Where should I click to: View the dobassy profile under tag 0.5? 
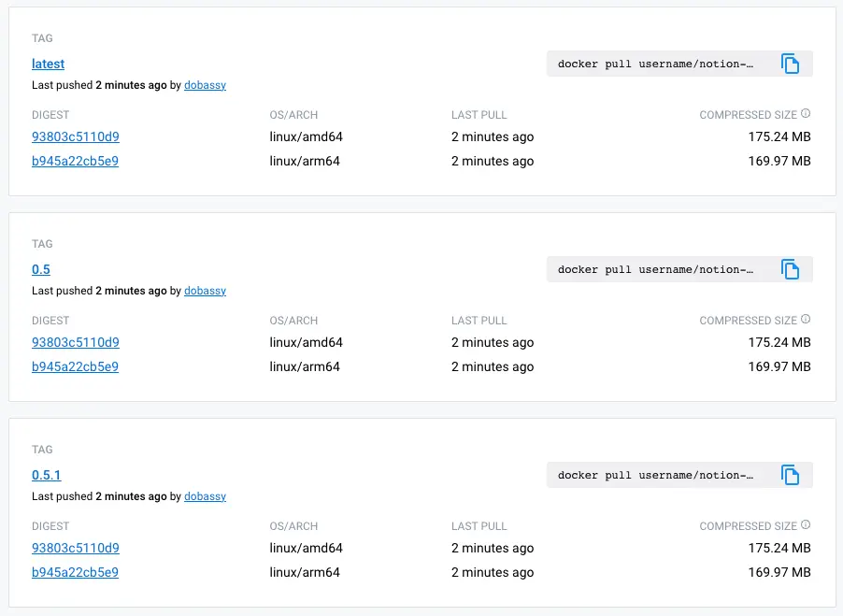tap(205, 291)
